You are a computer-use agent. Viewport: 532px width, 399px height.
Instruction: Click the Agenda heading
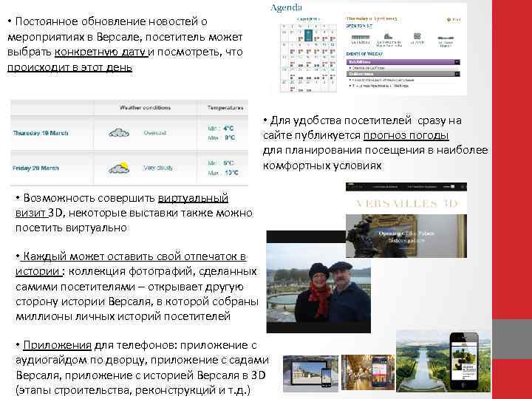[286, 7]
